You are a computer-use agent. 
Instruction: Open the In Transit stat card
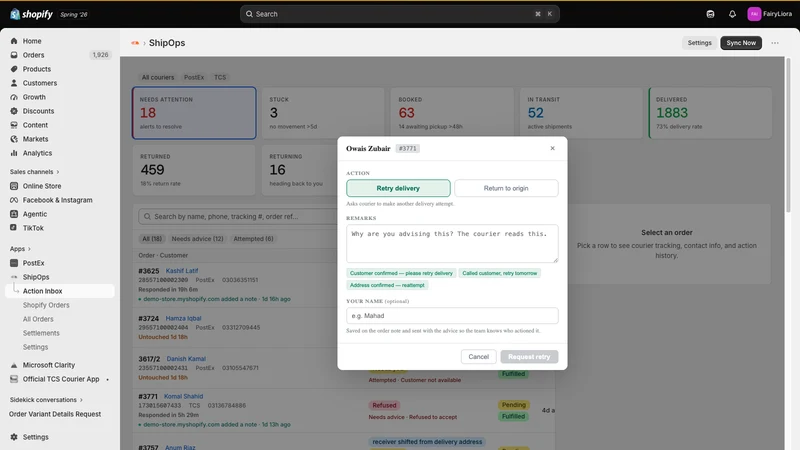tap(581, 113)
